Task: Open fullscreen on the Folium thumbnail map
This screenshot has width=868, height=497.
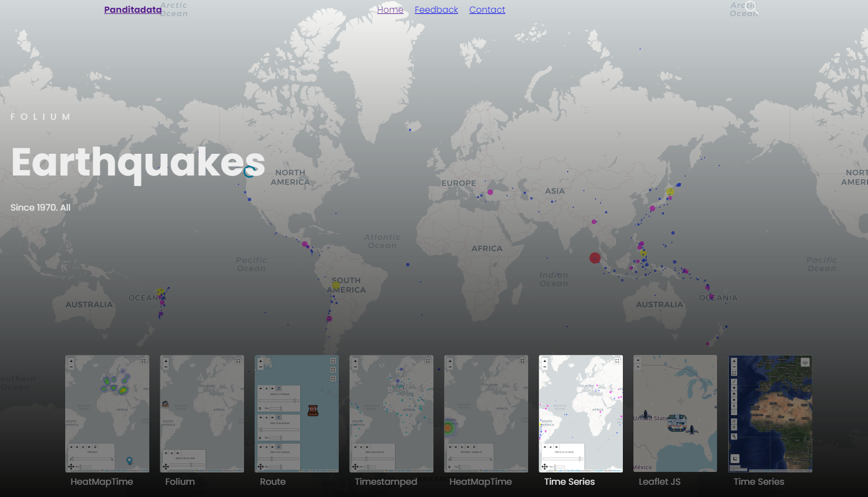Action: tap(238, 361)
